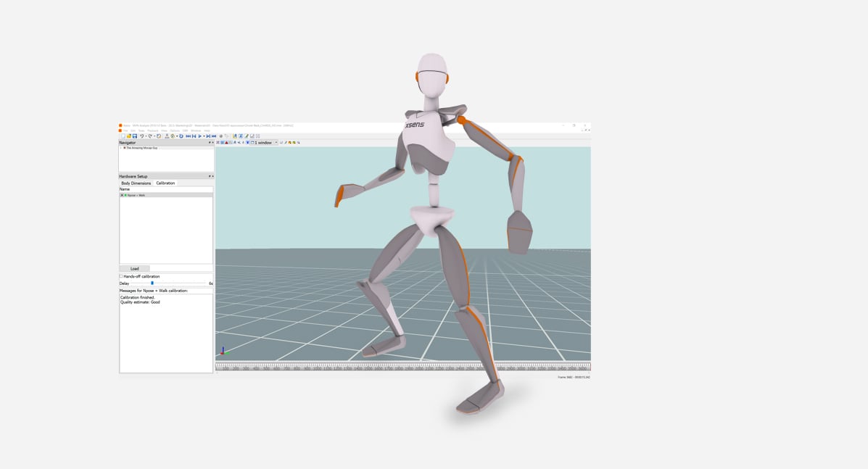This screenshot has height=469, width=868.
Task: Adjust the calibration Delay slider
Action: (x=153, y=283)
